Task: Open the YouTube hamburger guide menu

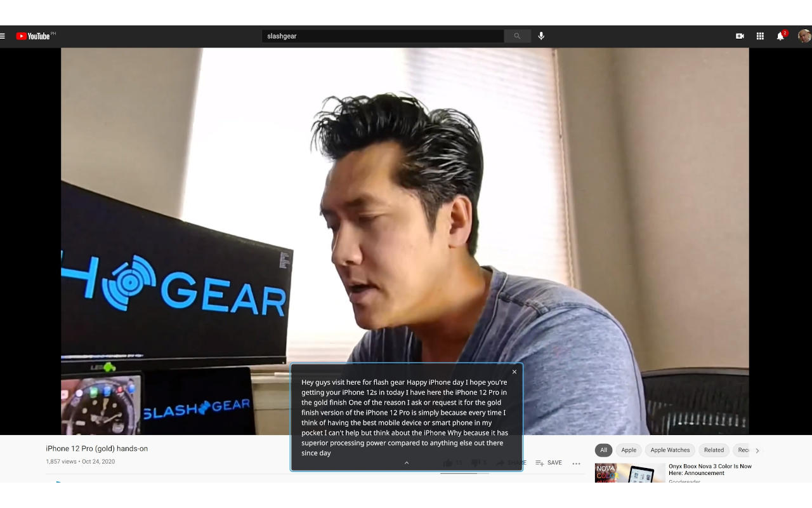Action: (x=3, y=36)
